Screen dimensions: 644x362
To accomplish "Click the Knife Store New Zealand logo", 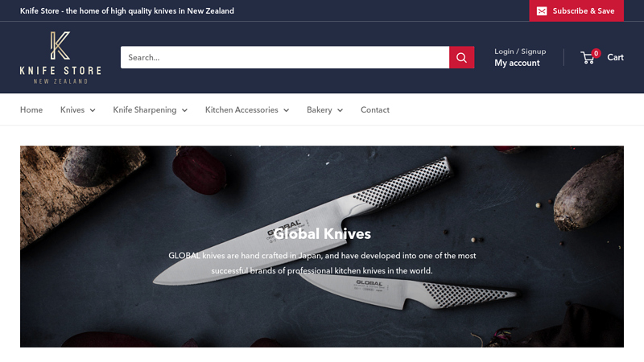I will (60, 57).
